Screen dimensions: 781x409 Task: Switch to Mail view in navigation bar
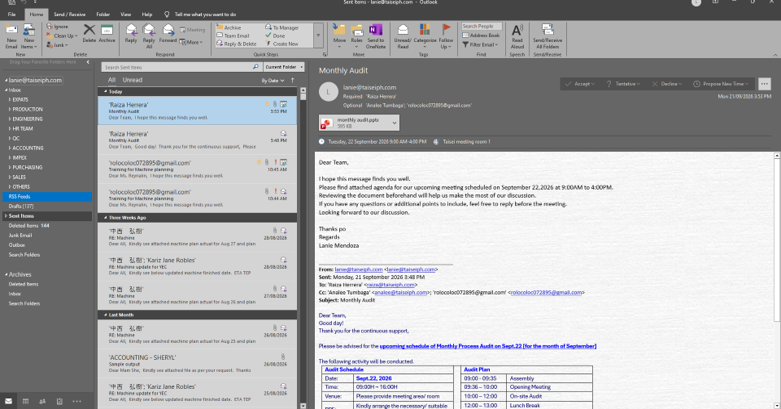(8, 401)
